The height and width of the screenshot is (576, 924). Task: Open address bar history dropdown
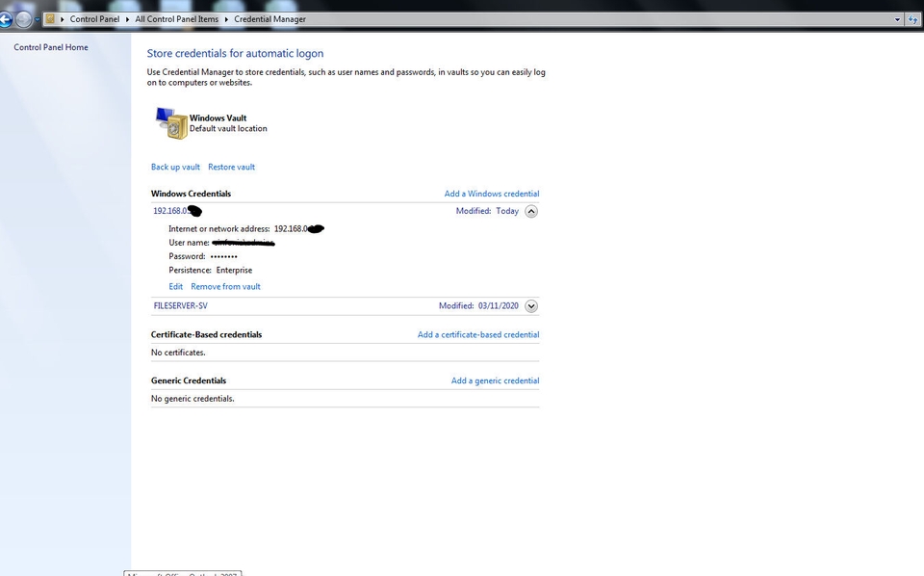pos(897,19)
